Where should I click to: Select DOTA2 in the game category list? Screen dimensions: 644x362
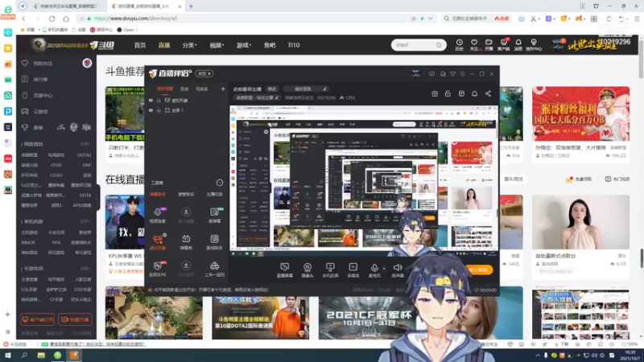coord(84,155)
